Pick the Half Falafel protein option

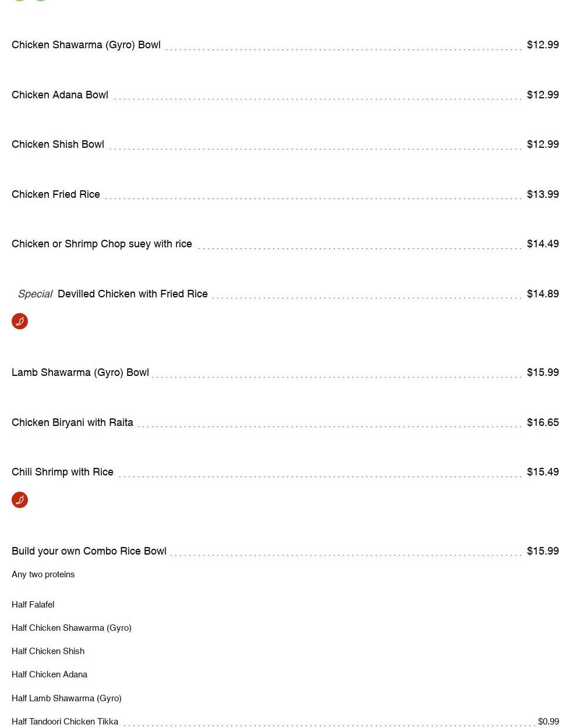pyautogui.click(x=33, y=605)
